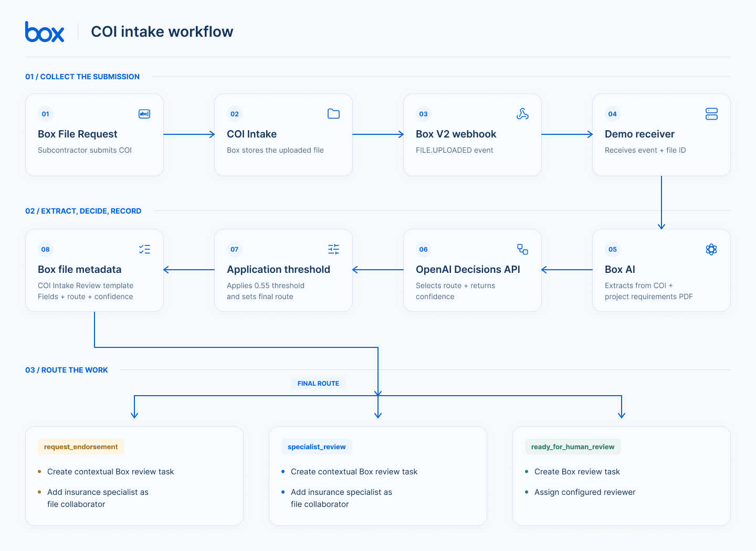The width and height of the screenshot is (756, 551).
Task: Click the "Assign configured reviewer" bullet
Action: (585, 492)
